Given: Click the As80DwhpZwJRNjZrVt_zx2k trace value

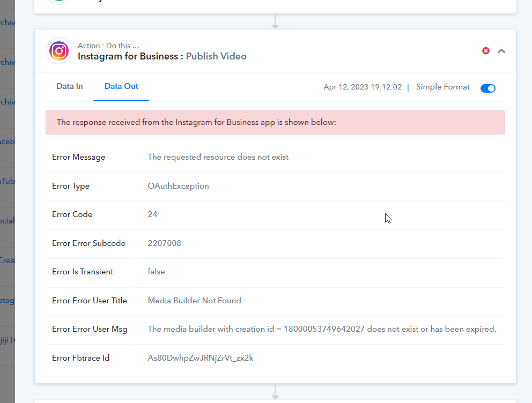Looking at the screenshot, I should click(x=201, y=359).
